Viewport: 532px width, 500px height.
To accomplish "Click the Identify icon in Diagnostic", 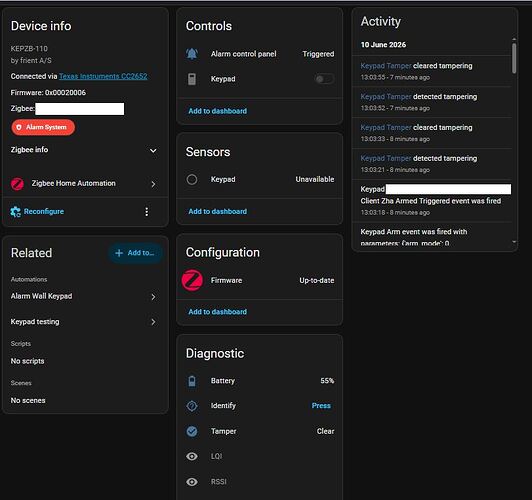I will click(192, 406).
